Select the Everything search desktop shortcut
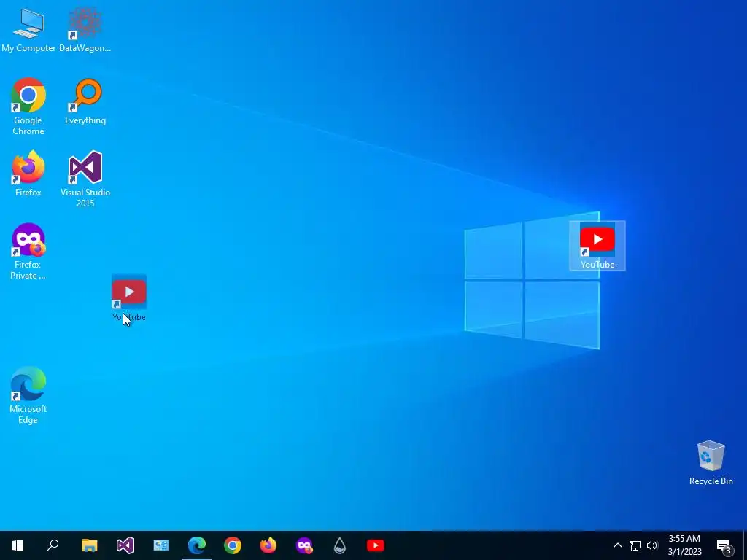 pos(85,101)
